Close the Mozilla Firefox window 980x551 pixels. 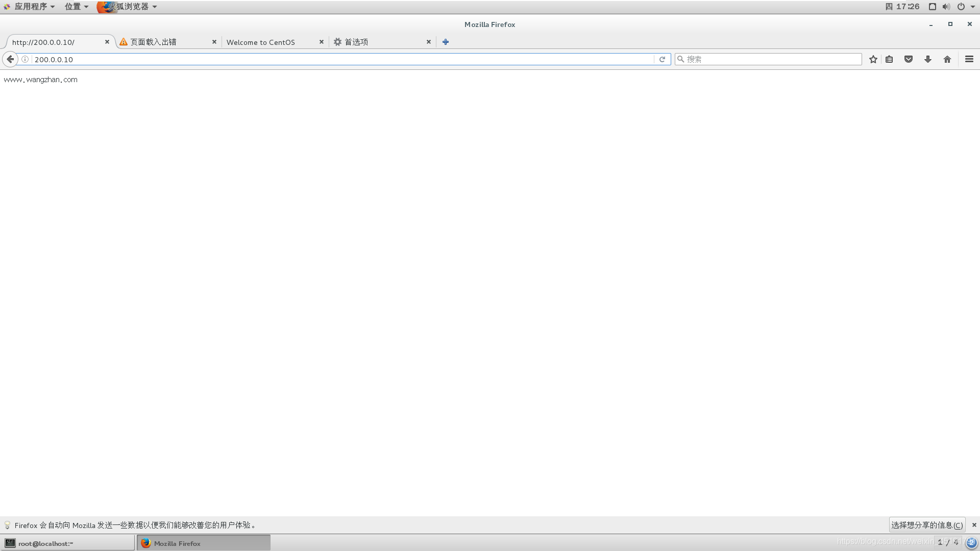(970, 24)
